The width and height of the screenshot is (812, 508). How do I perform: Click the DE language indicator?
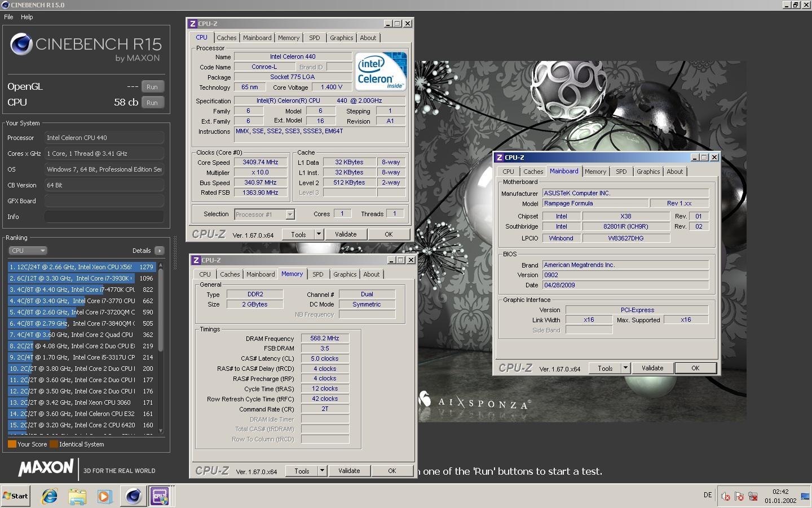coord(708,495)
